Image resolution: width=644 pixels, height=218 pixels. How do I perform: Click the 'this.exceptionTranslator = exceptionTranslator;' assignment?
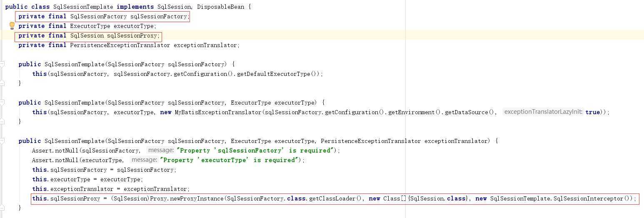click(111, 189)
